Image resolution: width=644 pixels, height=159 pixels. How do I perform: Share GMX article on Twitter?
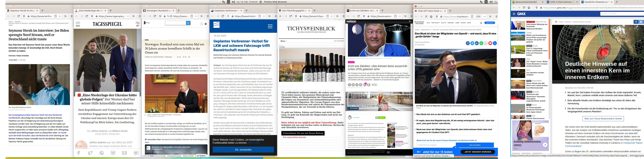[641, 22]
